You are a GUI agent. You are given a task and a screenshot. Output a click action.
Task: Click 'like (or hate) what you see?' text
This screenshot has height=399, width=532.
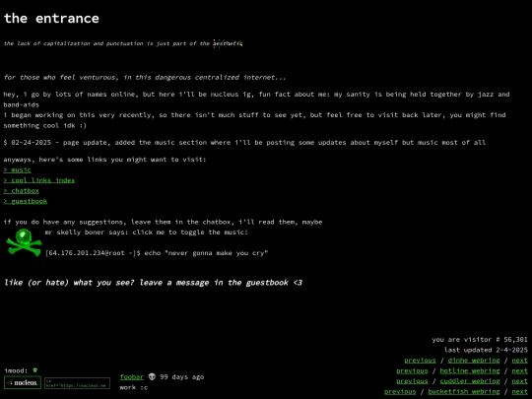point(153,283)
